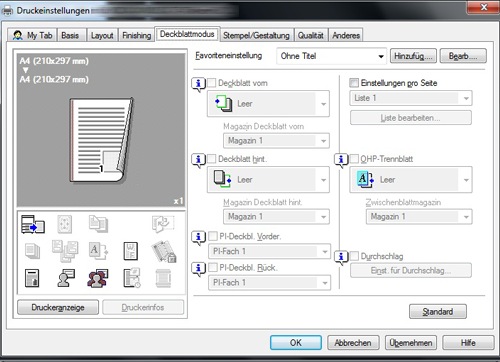Click the greyed zoom page with four arrows icon

tap(65, 224)
